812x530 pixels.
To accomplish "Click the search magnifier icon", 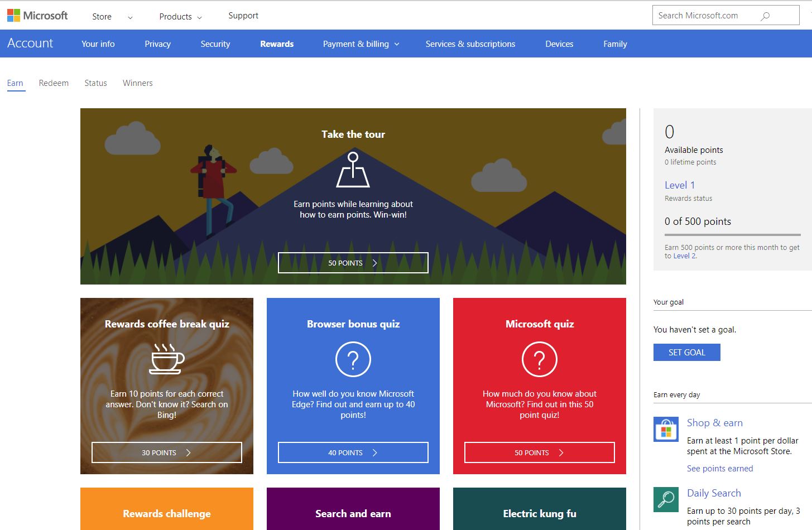I will pyautogui.click(x=765, y=16).
